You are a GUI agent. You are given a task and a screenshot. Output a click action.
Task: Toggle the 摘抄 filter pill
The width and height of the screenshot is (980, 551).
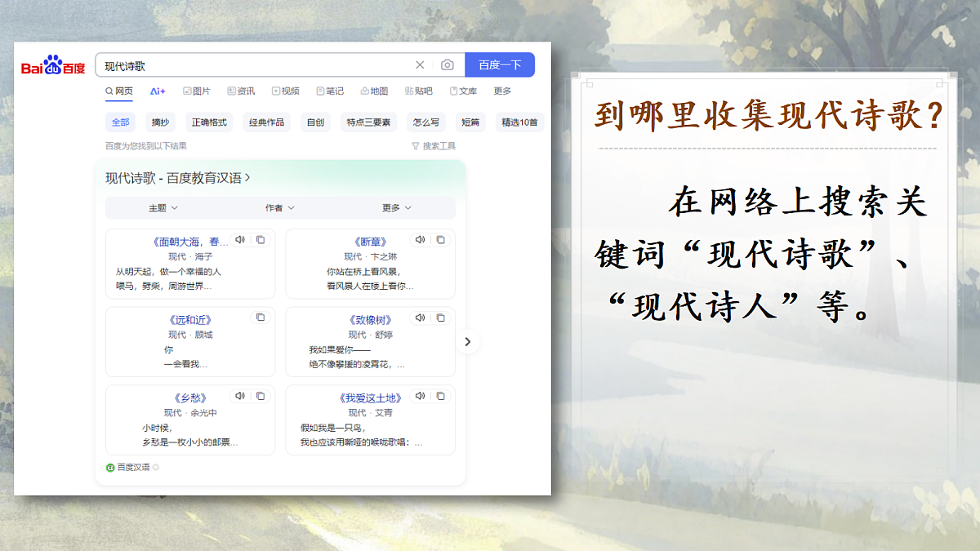coord(160,122)
